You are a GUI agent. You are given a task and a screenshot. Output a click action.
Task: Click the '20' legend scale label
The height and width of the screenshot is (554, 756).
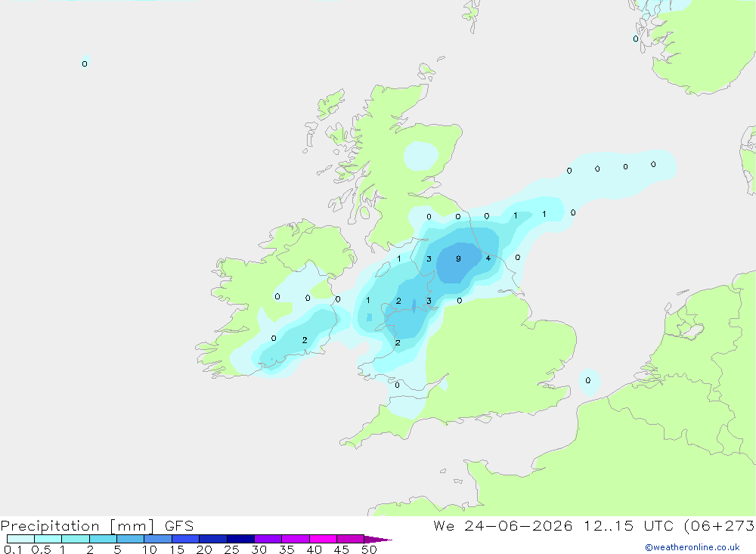[204, 549]
